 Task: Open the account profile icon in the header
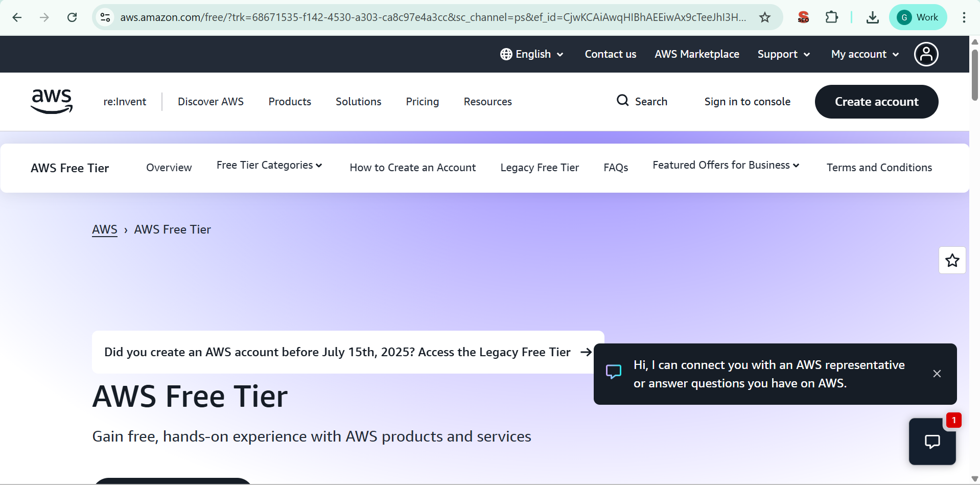coord(926,54)
